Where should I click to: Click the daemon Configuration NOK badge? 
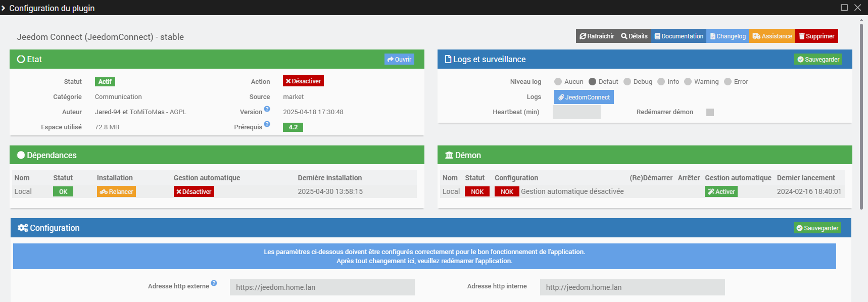point(507,191)
